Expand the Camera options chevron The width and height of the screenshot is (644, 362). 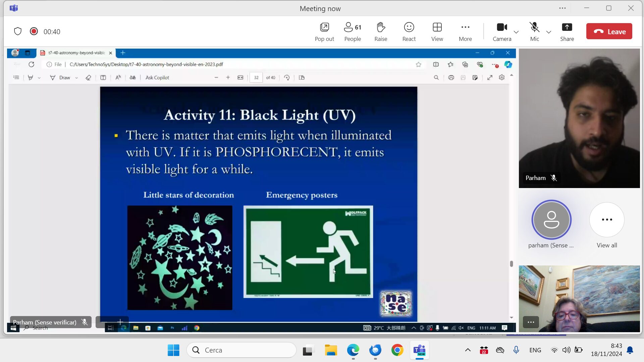point(516,32)
